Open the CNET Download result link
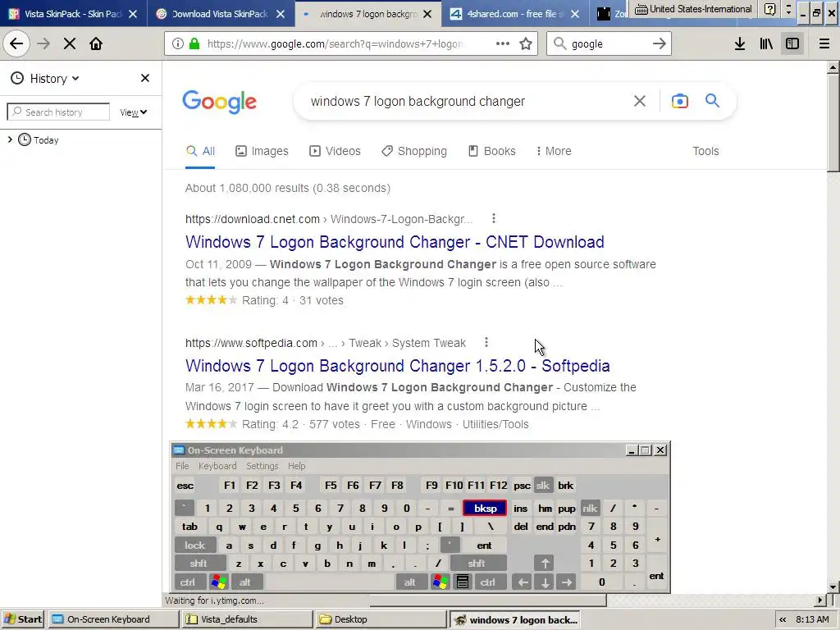The image size is (840, 630). click(x=395, y=242)
